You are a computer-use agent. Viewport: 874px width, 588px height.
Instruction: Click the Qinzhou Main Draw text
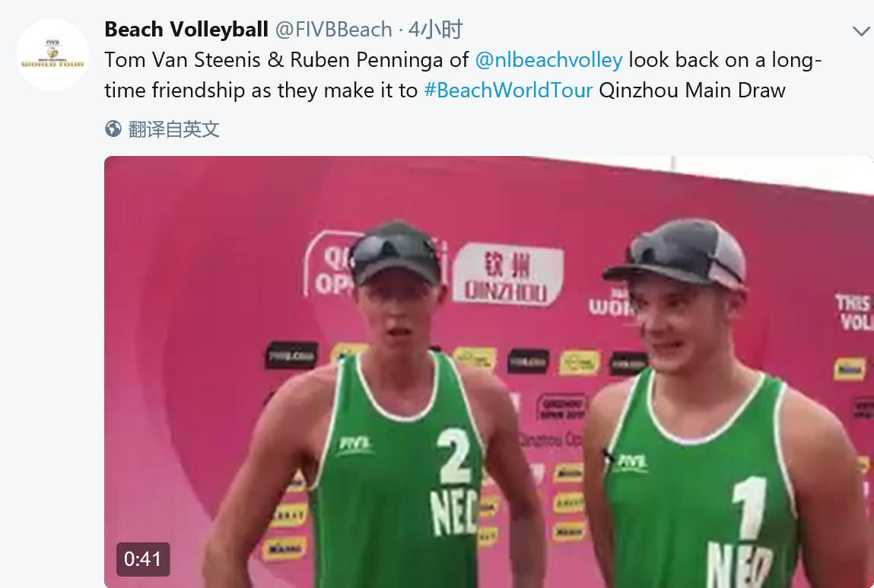[691, 91]
